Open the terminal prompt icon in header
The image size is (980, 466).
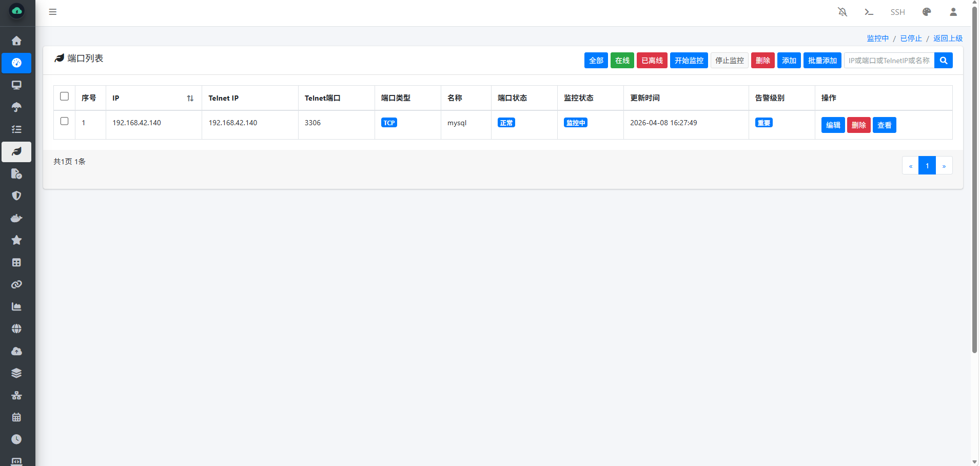click(869, 12)
